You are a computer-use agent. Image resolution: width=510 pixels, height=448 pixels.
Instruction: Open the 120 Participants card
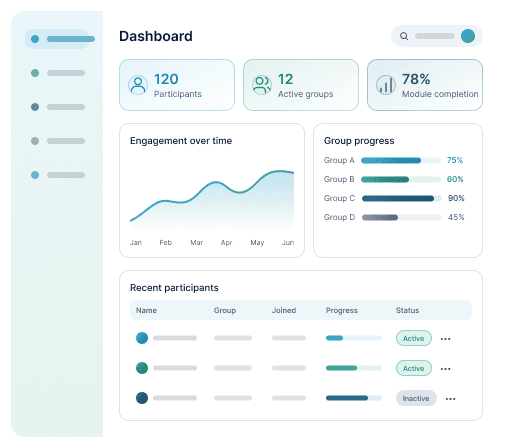click(x=177, y=85)
